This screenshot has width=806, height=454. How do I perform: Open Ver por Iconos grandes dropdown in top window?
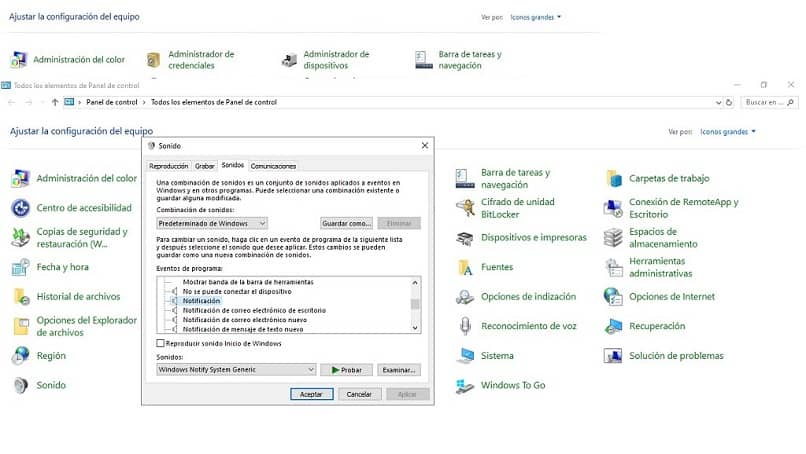tap(536, 17)
